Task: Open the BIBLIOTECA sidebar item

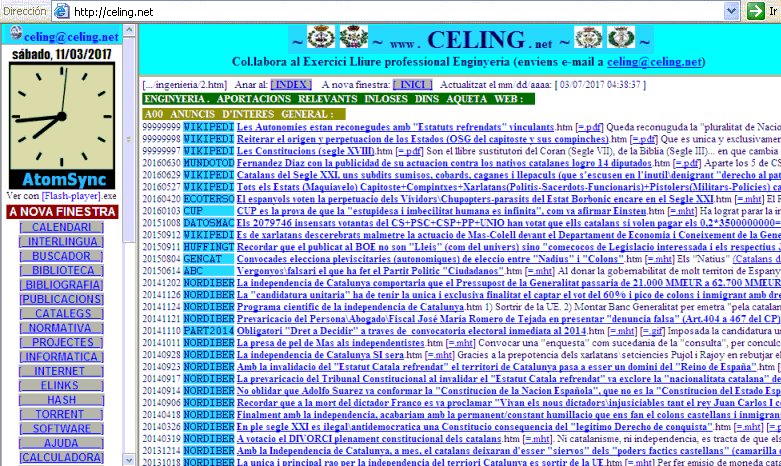Action: [x=61, y=270]
